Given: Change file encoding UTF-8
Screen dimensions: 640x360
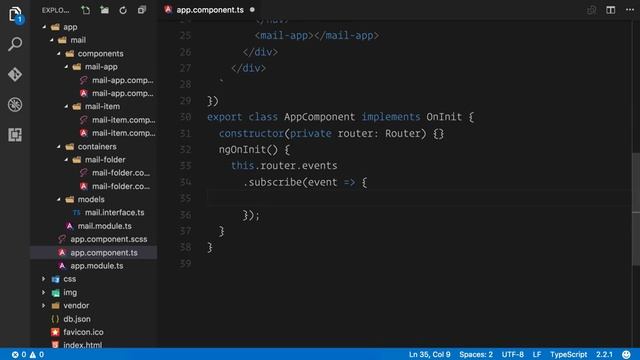Looking at the screenshot, I should tap(513, 354).
